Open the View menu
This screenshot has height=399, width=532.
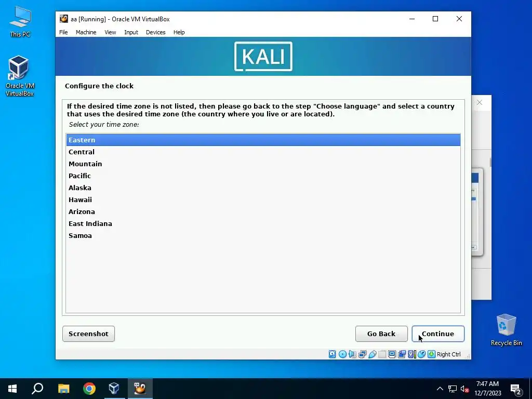(x=110, y=32)
